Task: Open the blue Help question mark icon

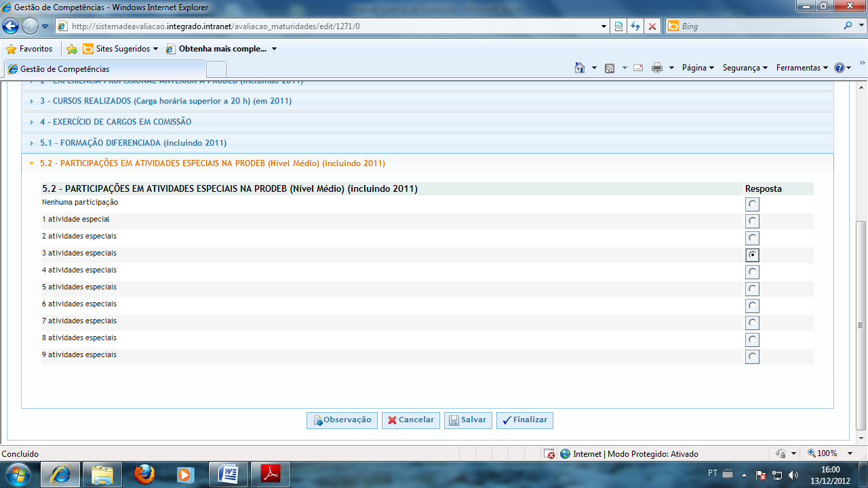Action: click(840, 68)
